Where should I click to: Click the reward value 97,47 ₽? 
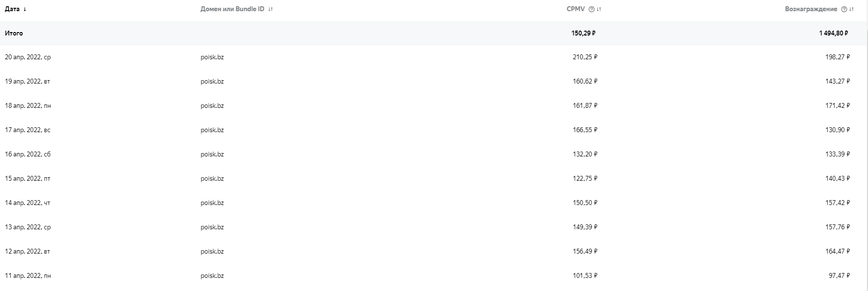point(839,276)
